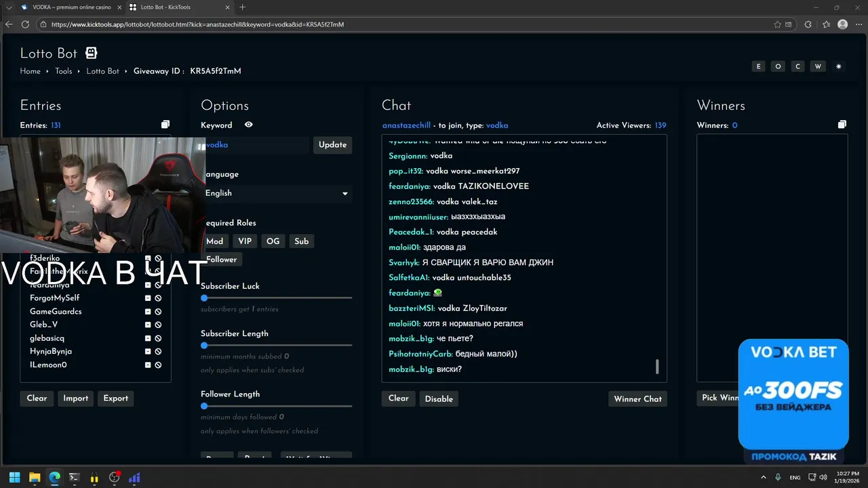Reload the page with the refresh icon
868x488 pixels.
(x=25, y=24)
